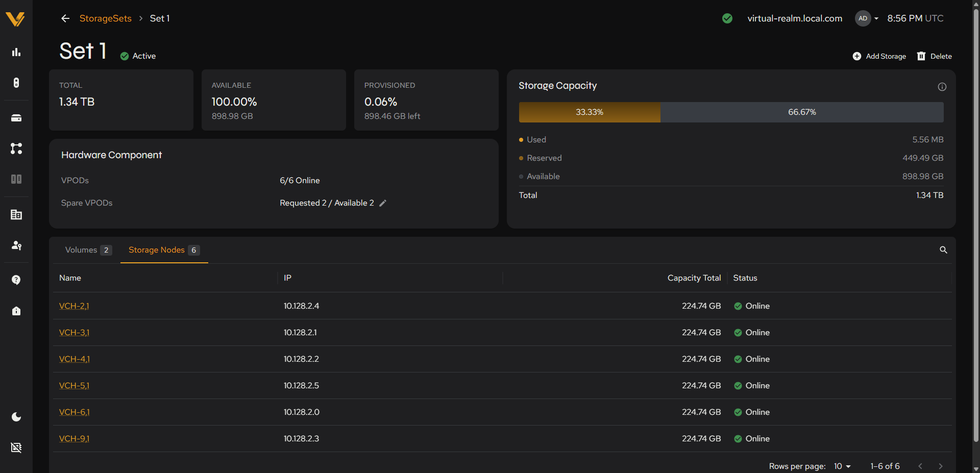980x473 pixels.
Task: Click 224.74 GB capacity of VCH-5,1
Action: click(x=701, y=386)
